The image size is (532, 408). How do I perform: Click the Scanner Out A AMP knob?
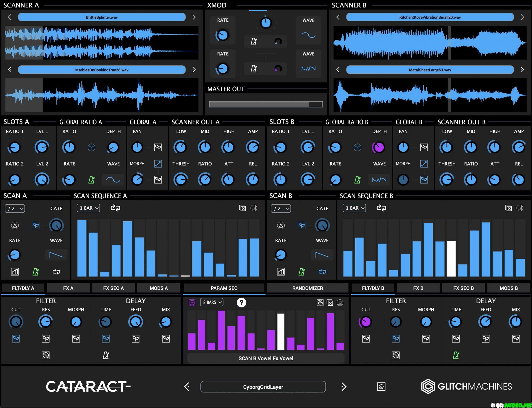253,147
